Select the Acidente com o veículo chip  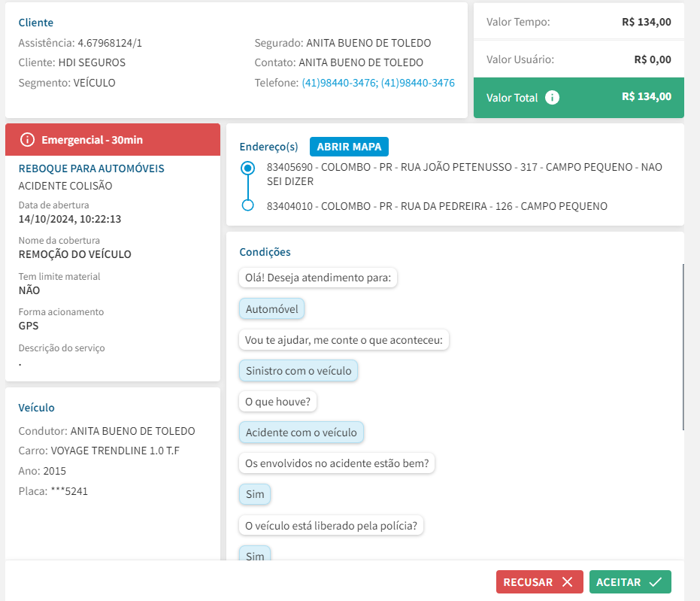tap(302, 433)
